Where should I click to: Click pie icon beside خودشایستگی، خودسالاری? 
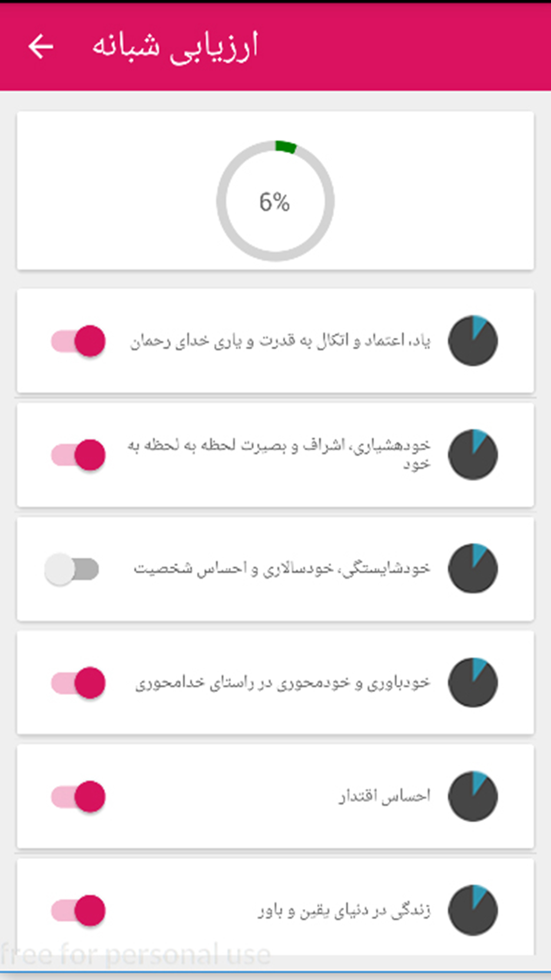click(x=472, y=569)
